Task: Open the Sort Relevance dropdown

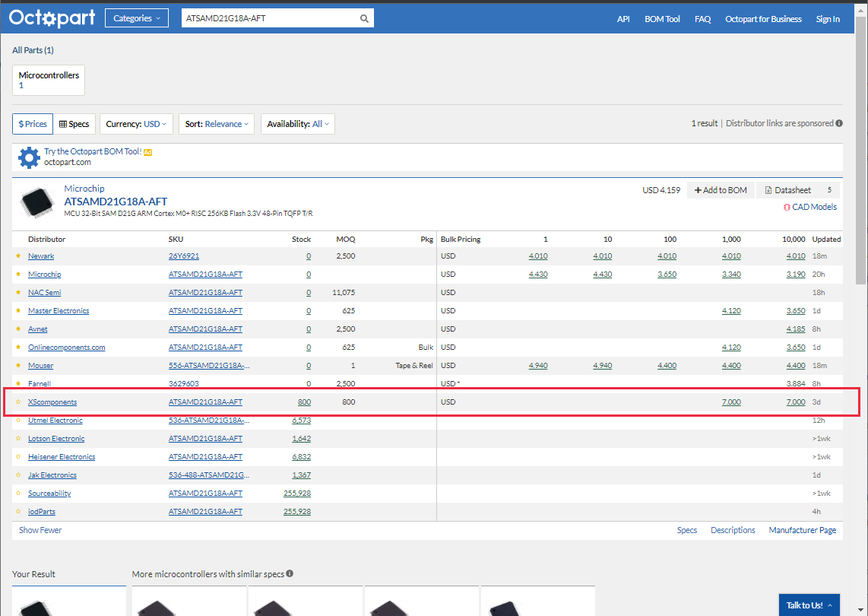Action: pos(217,124)
